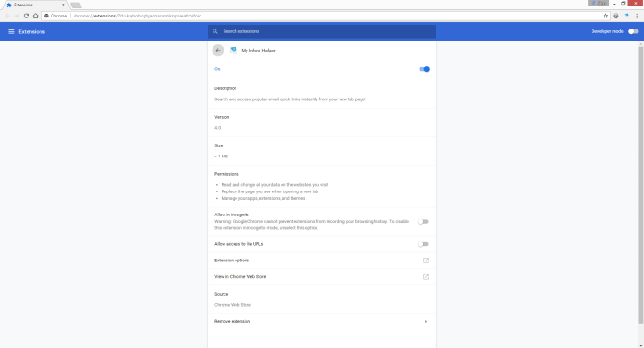Viewport: 644px width, 348px height.
Task: Click the Chrome site info chip
Action: pyautogui.click(x=56, y=16)
